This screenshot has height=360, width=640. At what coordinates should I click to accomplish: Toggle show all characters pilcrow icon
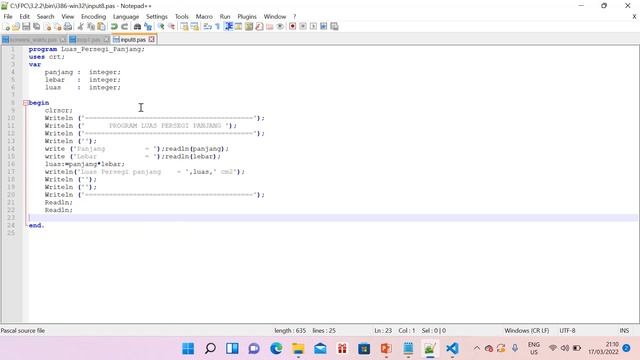point(218,27)
